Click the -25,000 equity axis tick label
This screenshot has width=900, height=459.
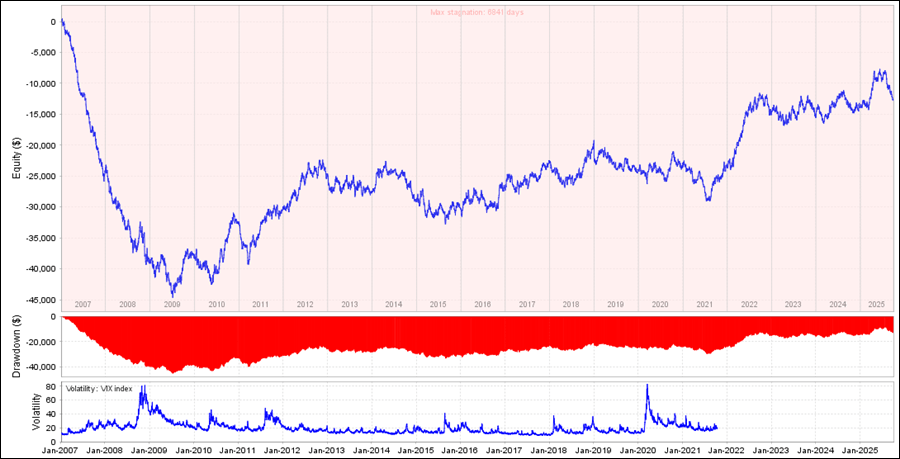click(40, 176)
